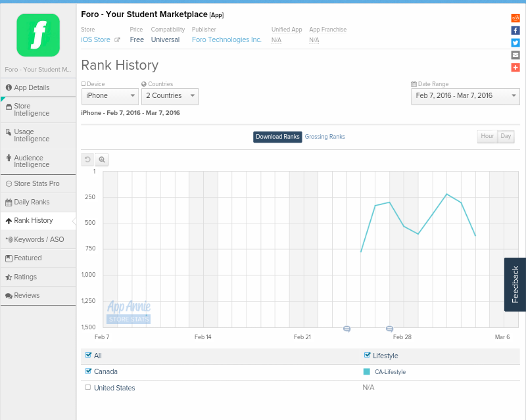Reset chart zoom with undo icon

87,160
